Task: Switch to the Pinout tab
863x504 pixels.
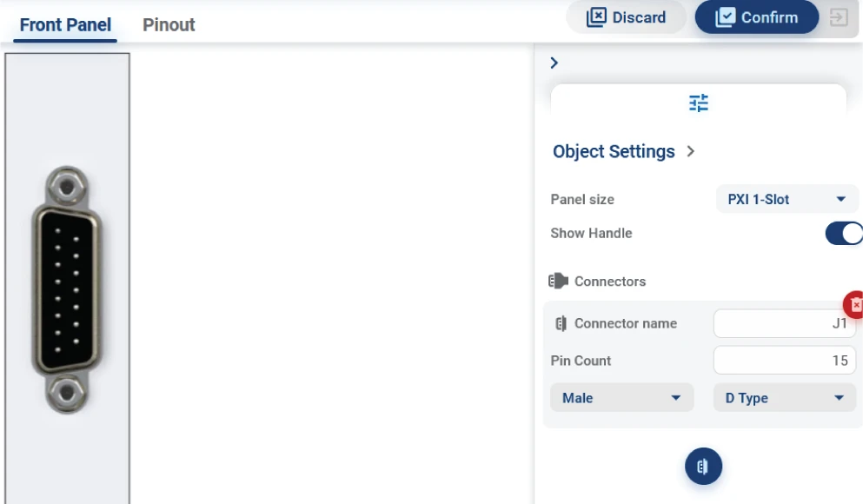Action: [x=168, y=24]
